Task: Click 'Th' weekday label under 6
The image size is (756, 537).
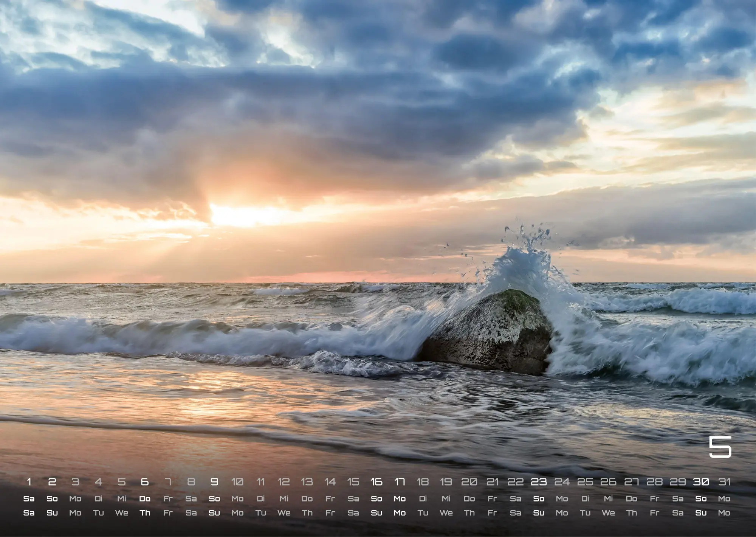Action: [145, 513]
